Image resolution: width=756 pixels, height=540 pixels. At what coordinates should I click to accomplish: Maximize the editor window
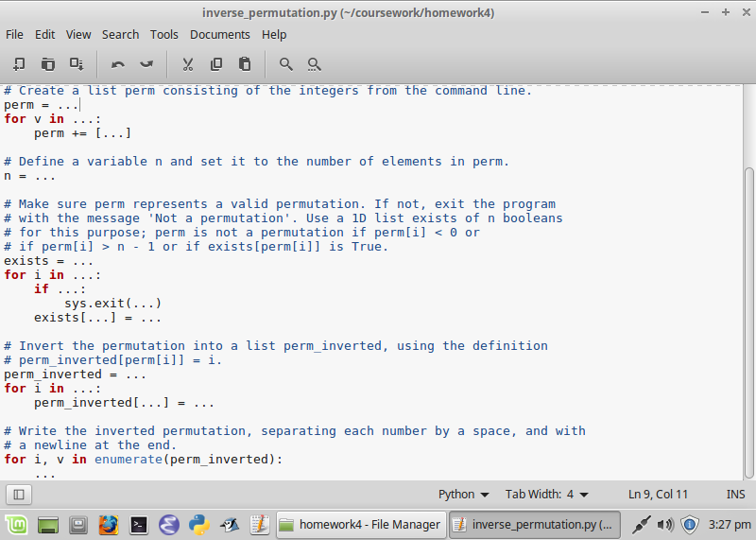(x=725, y=12)
